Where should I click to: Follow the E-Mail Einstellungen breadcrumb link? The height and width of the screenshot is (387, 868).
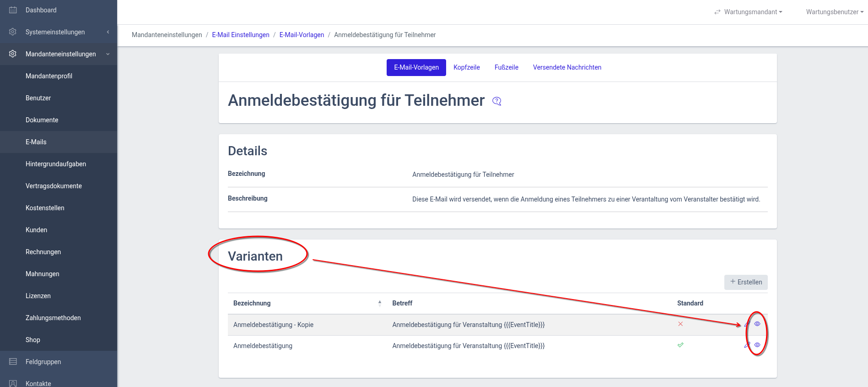241,35
